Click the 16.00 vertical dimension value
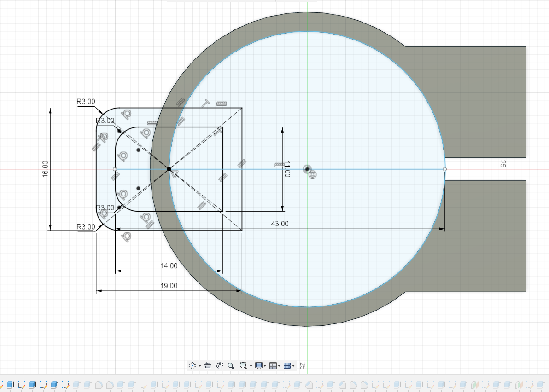549x392 pixels. 45,169
